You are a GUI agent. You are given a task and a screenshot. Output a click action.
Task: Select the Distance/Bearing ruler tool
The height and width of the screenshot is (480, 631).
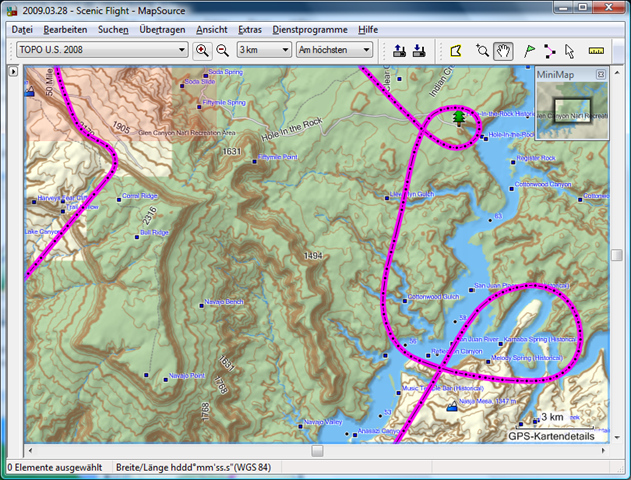pyautogui.click(x=598, y=50)
